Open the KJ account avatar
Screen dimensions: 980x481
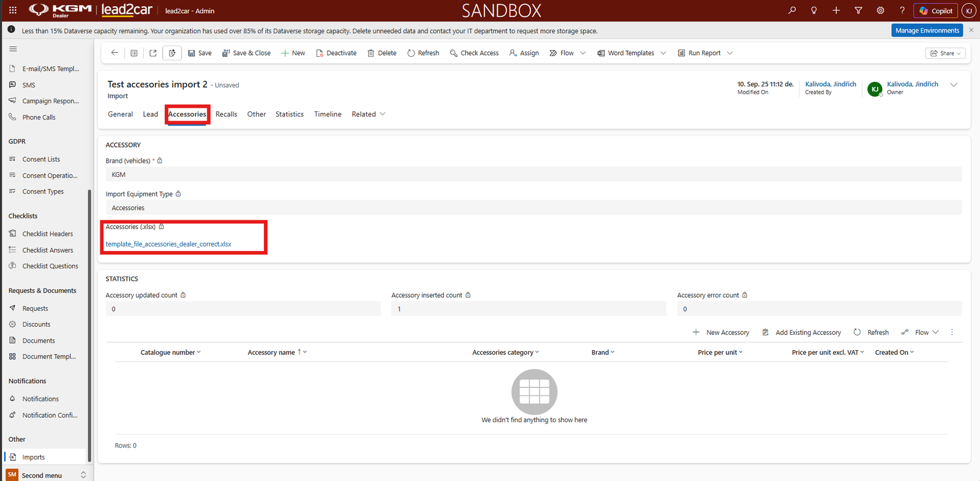click(968, 10)
